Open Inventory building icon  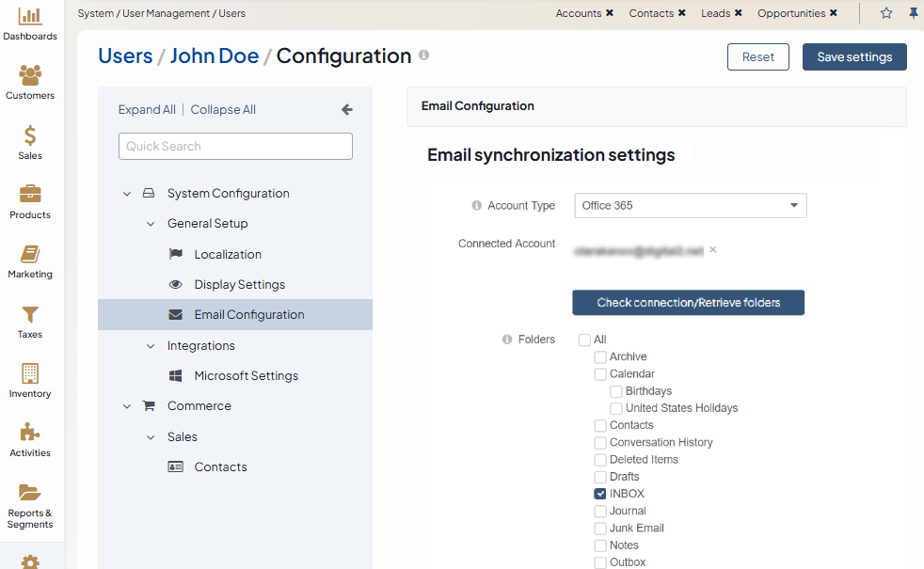point(30,373)
